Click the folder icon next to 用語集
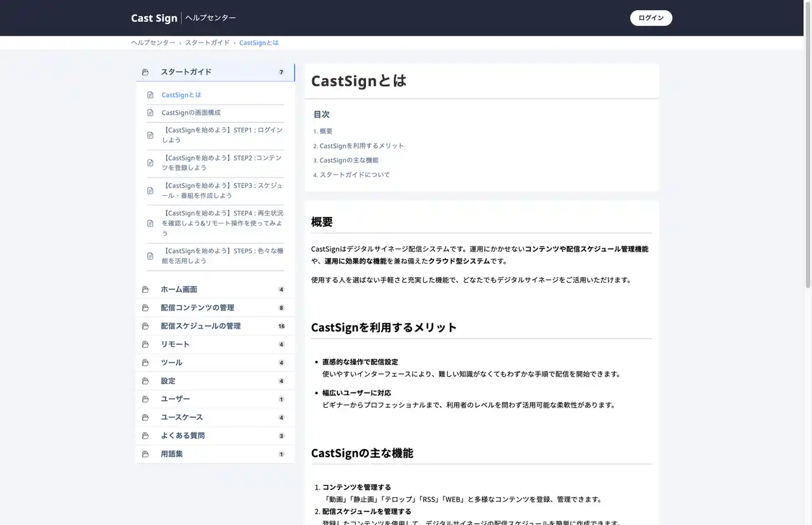Viewport: 812px width, 525px height. (145, 454)
